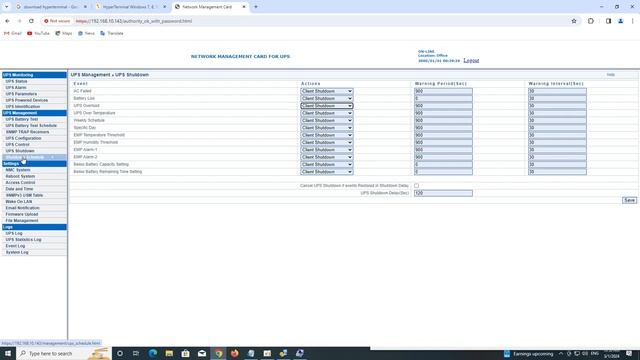Open the EMP Temperature Threshold action dropdown
The image size is (640, 360).
327,135
